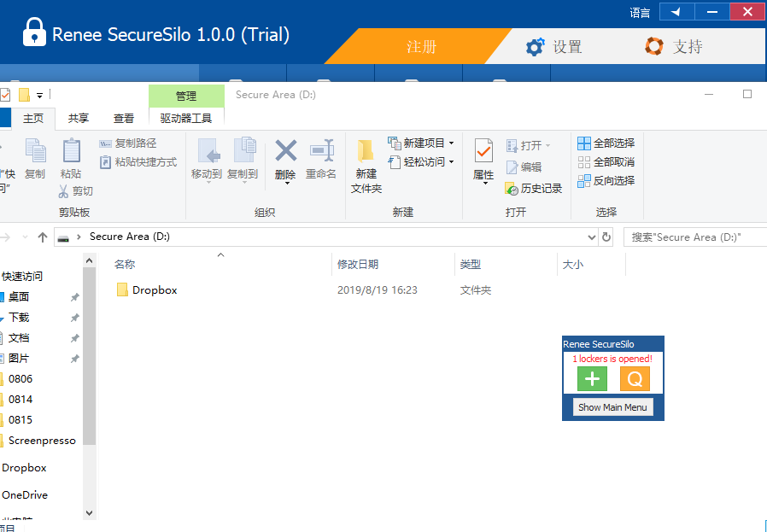Image resolution: width=767 pixels, height=532 pixels.
Task: Click the Rename icon in ribbon
Action: pyautogui.click(x=321, y=152)
